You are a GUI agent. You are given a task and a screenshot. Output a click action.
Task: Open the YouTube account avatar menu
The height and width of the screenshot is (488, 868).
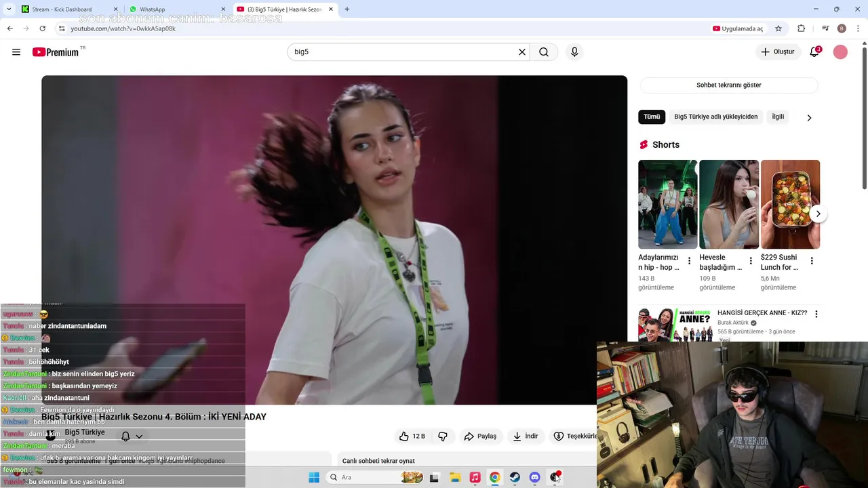click(840, 52)
